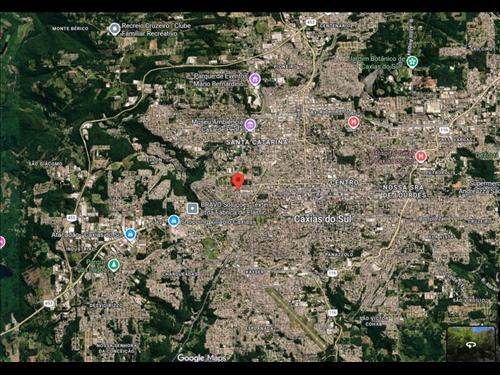Click the SÃO GIÁCOMO neighborhood label
Image resolution: width=500 pixels, height=375 pixels.
click(x=45, y=164)
